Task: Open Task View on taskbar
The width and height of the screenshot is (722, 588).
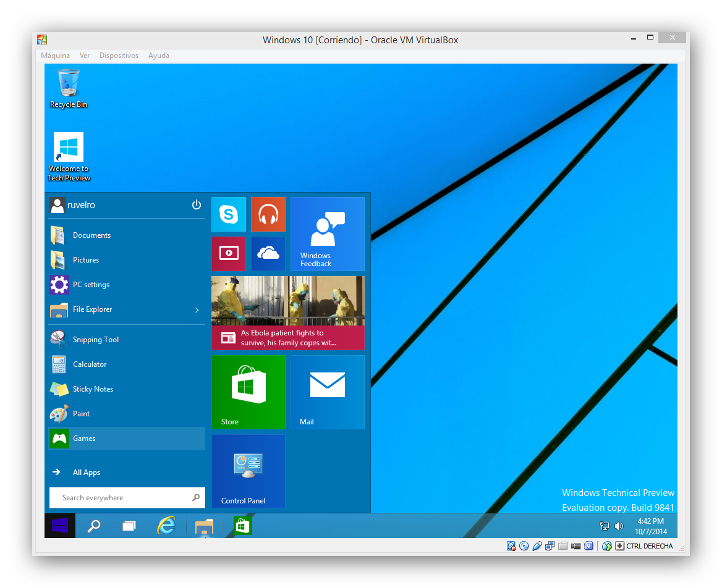Action: coord(129,526)
